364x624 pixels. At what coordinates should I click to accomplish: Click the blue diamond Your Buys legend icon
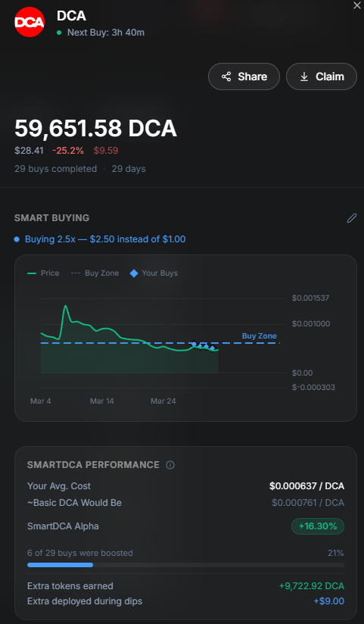pos(134,273)
